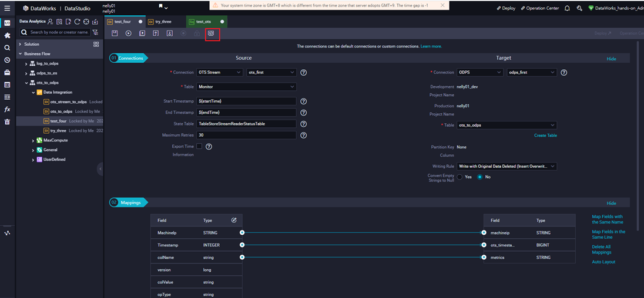Click the Deploy link in the top bar
644x298 pixels.
(x=506, y=8)
